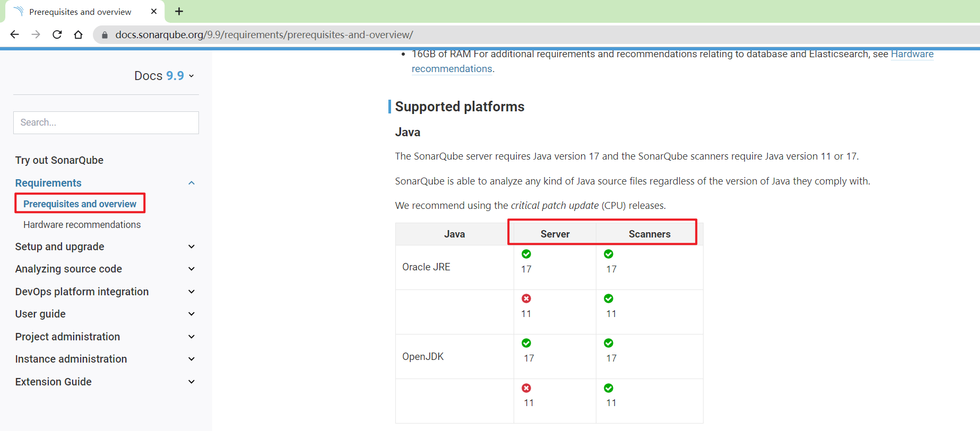Viewport: 980px width, 431px height.
Task: Click green check for Oracle JRE Server 17
Action: point(526,254)
